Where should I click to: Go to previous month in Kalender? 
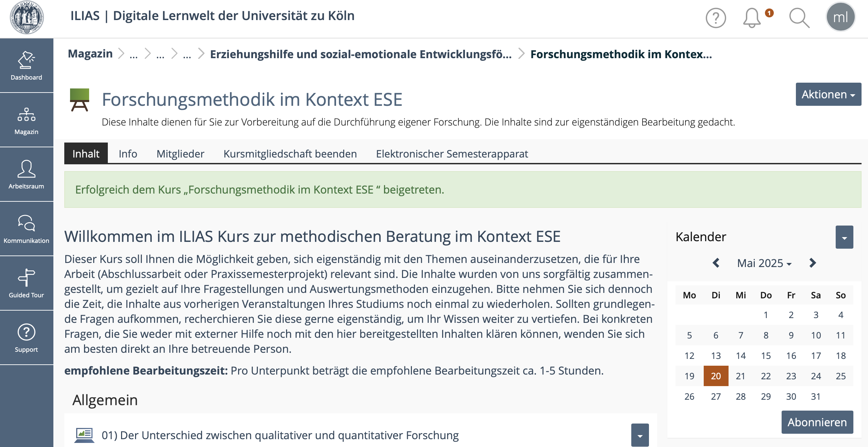[716, 263]
